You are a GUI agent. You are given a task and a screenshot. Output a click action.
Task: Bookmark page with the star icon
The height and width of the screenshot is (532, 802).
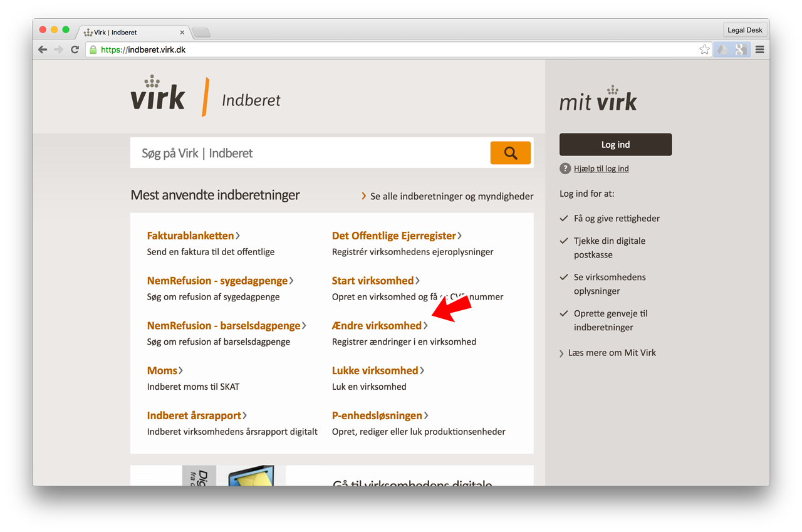click(704, 50)
